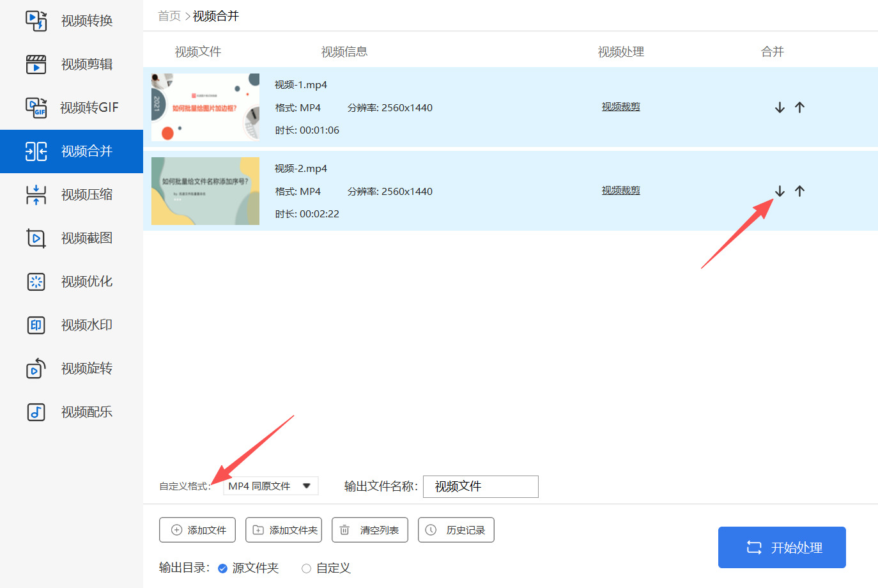Click 首页 in the breadcrumb

[x=169, y=16]
